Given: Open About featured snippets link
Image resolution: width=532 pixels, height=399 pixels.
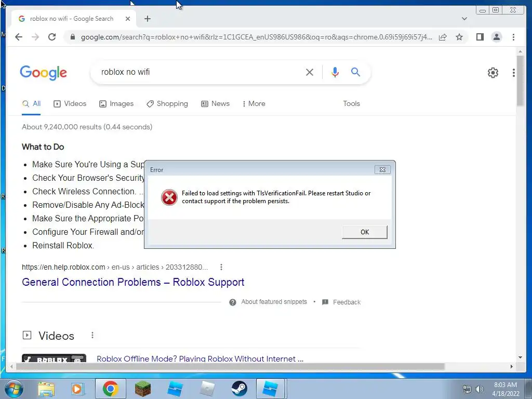Looking at the screenshot, I should point(274,302).
